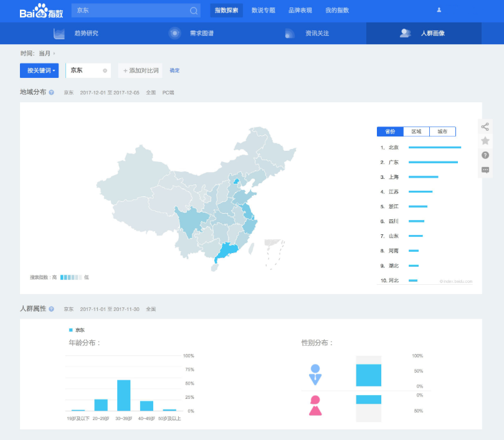
Task: Click the share icon in side panel
Action: [x=485, y=127]
